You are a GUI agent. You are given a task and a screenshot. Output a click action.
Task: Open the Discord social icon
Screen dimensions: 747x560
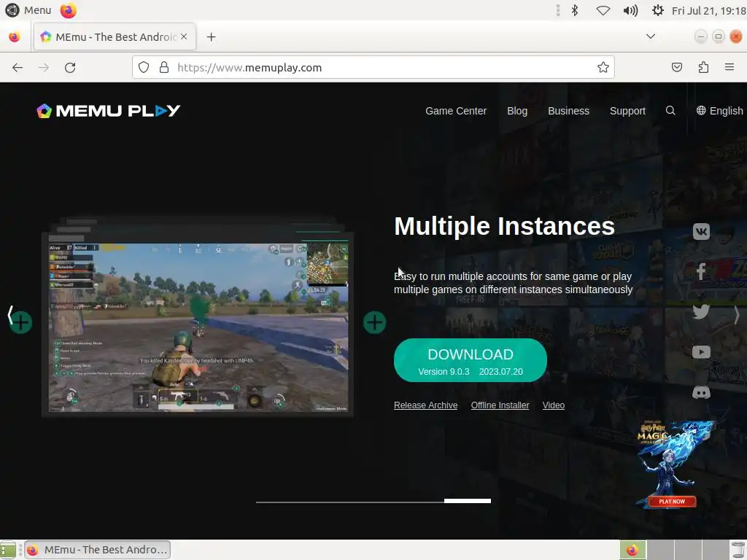[701, 392]
